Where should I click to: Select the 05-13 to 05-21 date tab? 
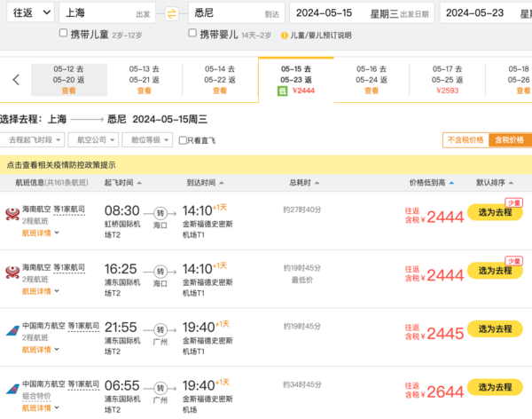click(x=145, y=80)
